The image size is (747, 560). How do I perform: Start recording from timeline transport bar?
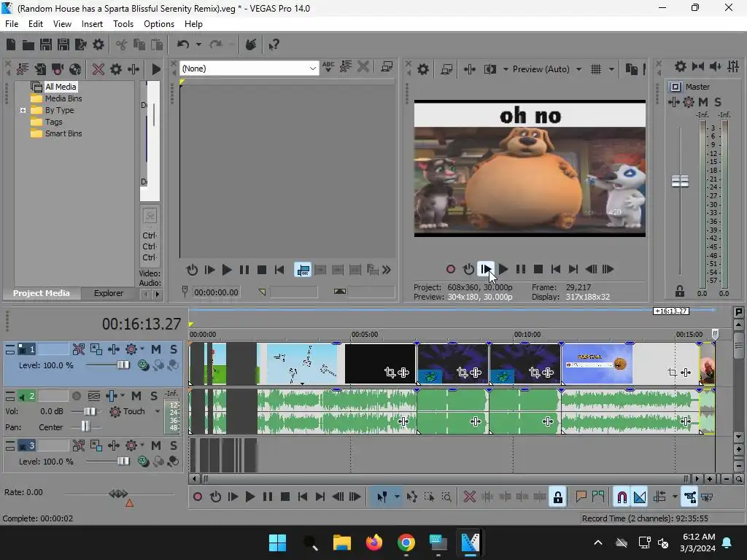pos(197,497)
